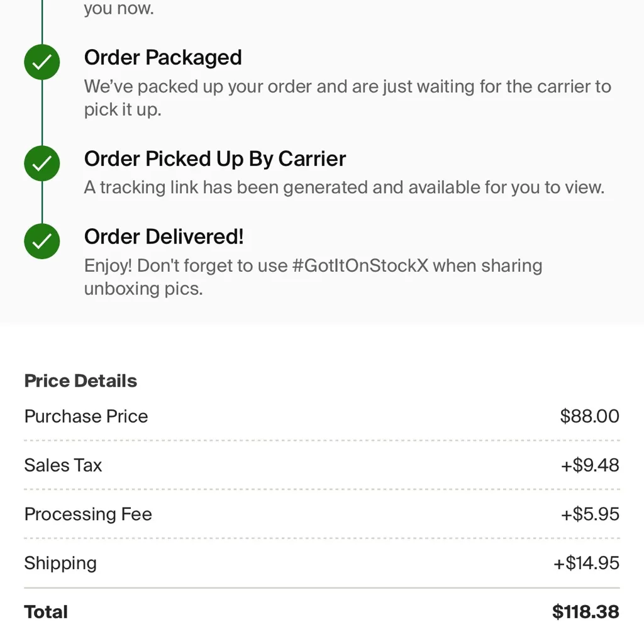
Task: Tap the Order Delivered! heading
Action: pyautogui.click(x=164, y=237)
